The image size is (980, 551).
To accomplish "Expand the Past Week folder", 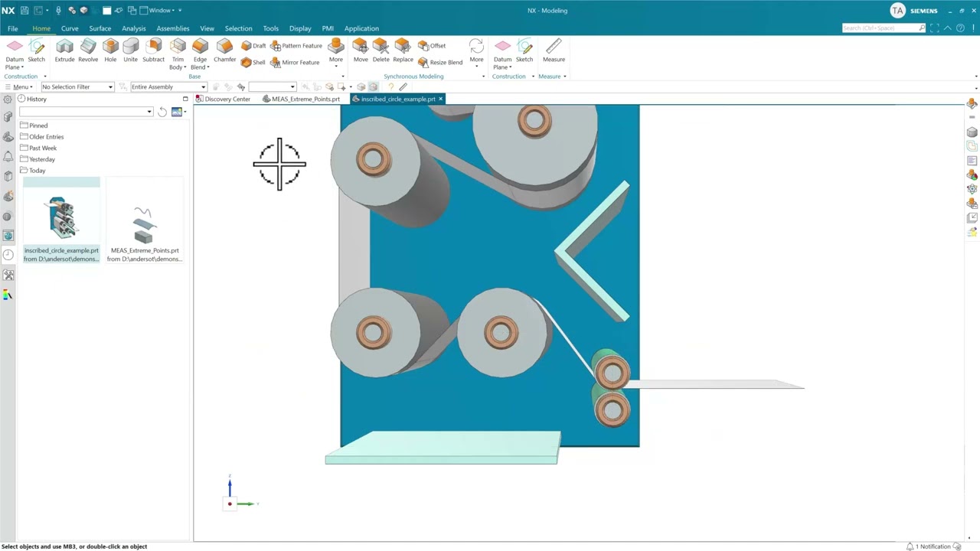I will pyautogui.click(x=38, y=148).
